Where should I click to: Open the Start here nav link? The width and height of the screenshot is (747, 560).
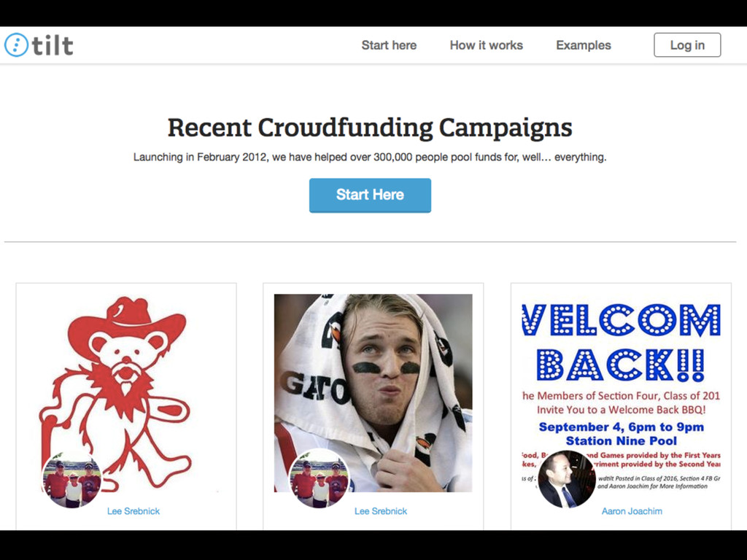click(x=389, y=45)
